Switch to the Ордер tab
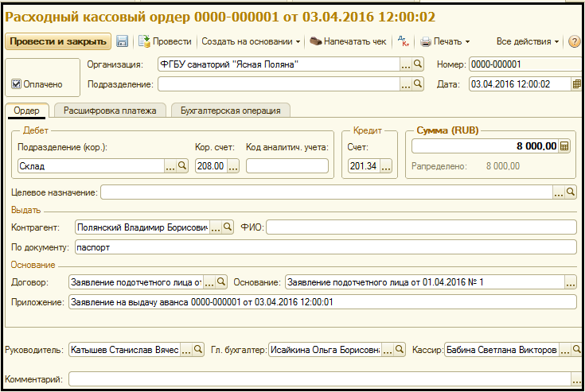The image size is (585, 392). point(26,111)
